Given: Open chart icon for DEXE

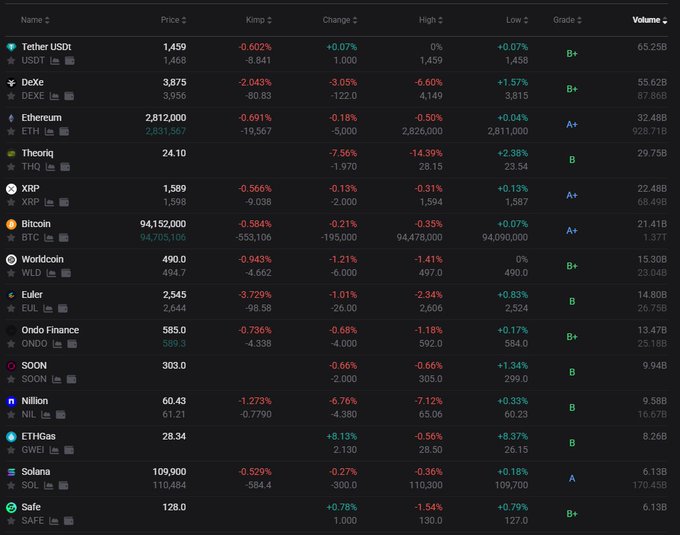Looking at the screenshot, I should [54, 96].
